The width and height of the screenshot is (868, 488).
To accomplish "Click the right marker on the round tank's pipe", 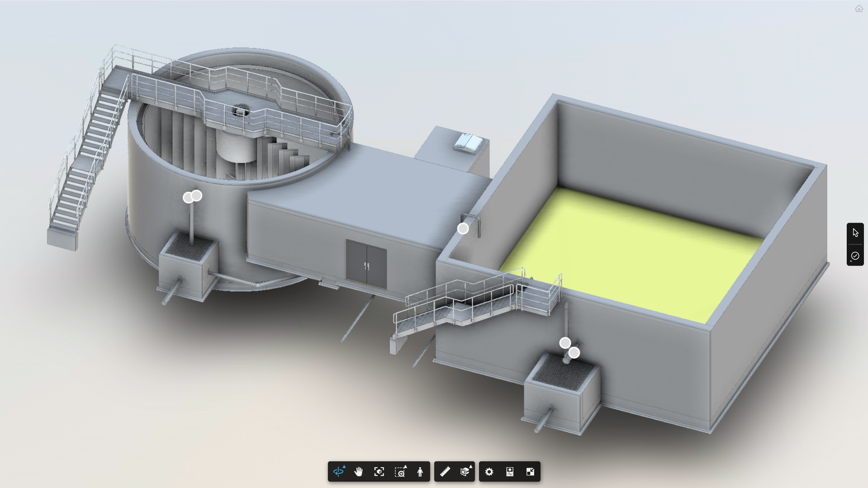I will click(x=197, y=196).
